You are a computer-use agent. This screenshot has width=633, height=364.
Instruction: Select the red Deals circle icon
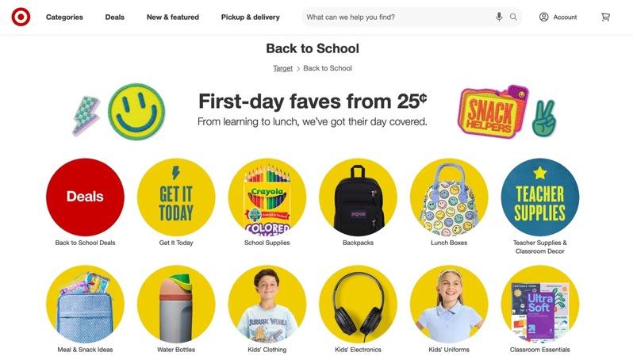85,197
